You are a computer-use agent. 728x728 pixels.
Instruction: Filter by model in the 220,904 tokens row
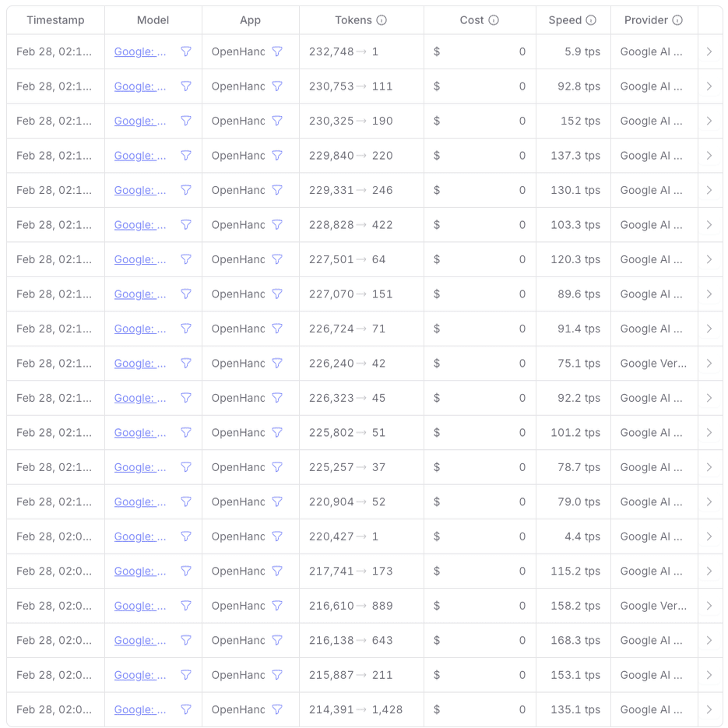click(186, 502)
